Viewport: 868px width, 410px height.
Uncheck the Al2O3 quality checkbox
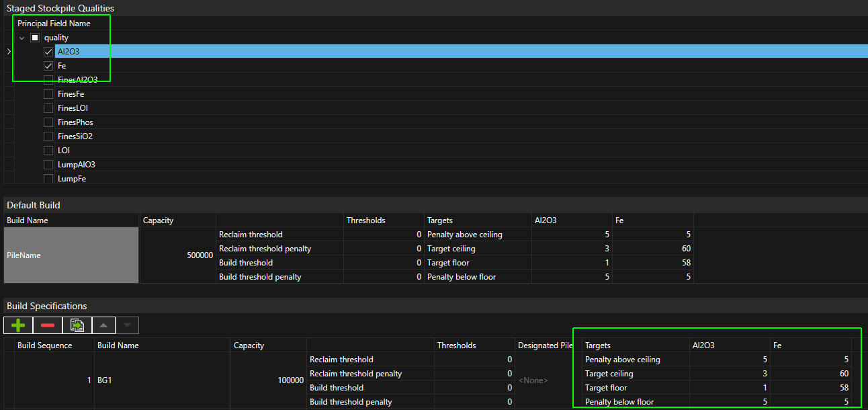click(48, 52)
